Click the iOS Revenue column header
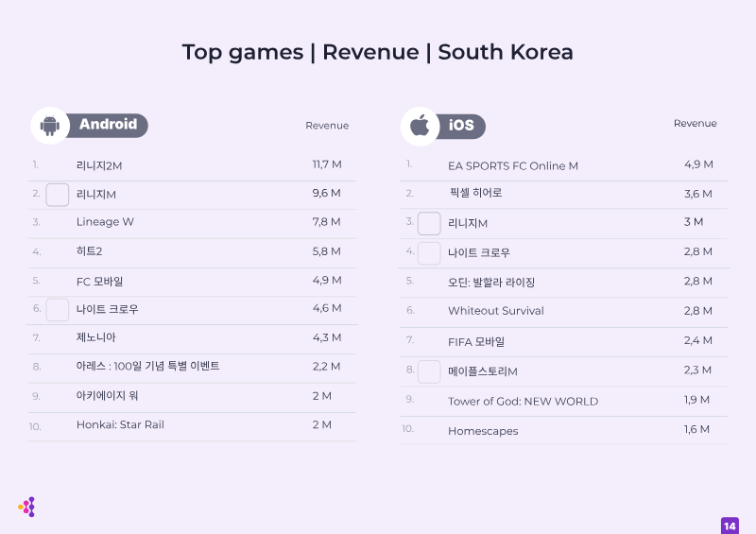The height and width of the screenshot is (534, 756). click(x=695, y=124)
